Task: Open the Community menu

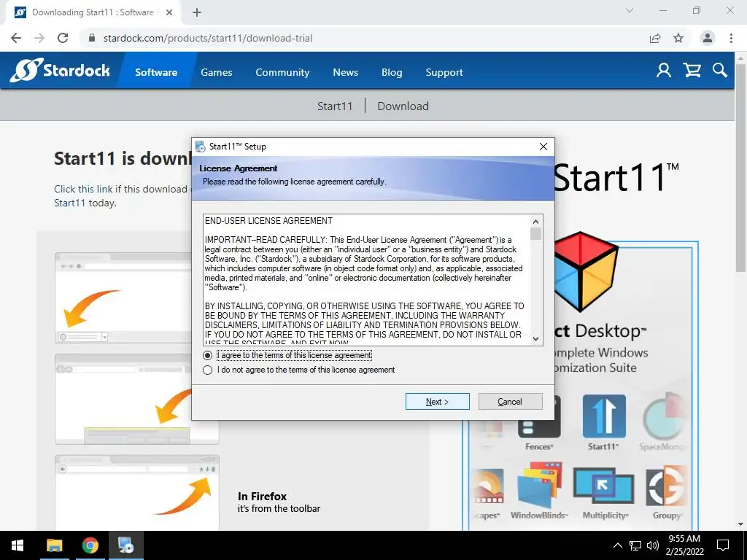Action: click(x=282, y=72)
